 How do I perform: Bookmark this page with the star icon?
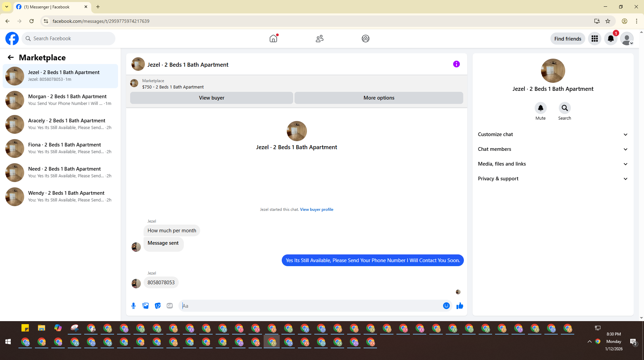(x=608, y=21)
